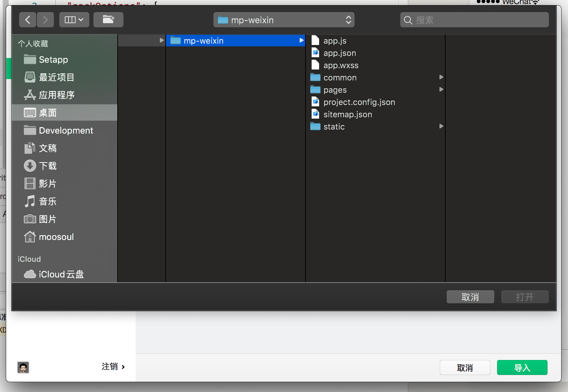Click the search field
This screenshot has height=392, width=568.
pyautogui.click(x=474, y=20)
